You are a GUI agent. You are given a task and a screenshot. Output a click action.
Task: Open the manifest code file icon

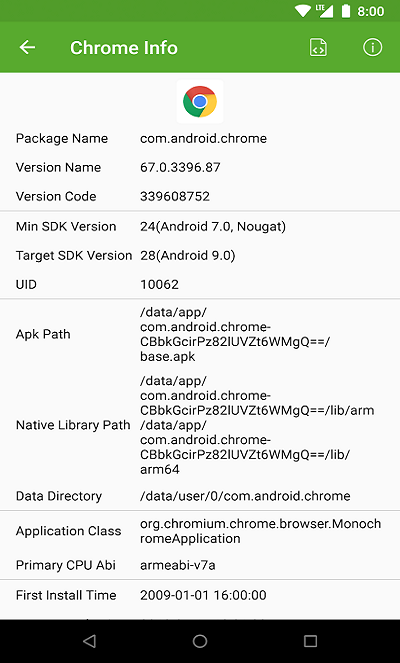(x=318, y=47)
